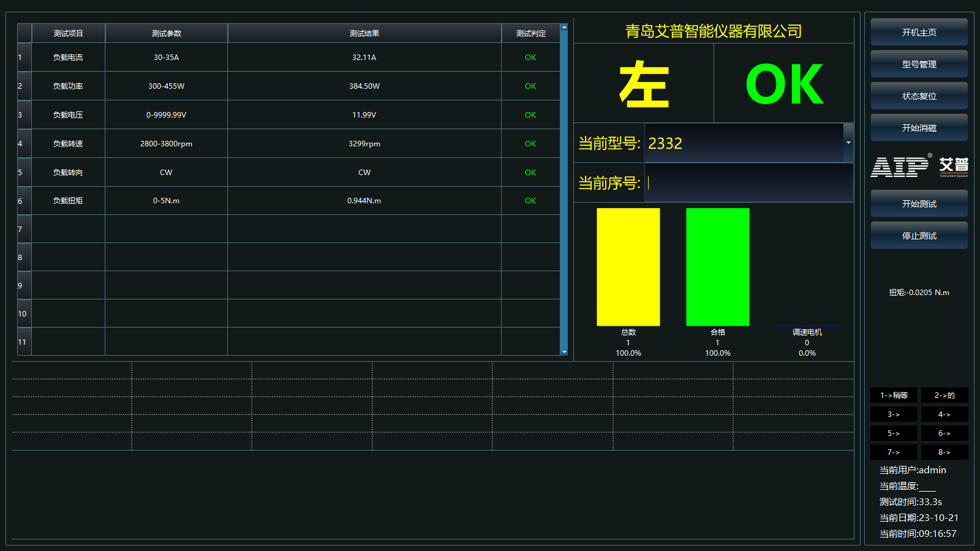The width and height of the screenshot is (980, 551).
Task: Select the 2332 model combo box
Action: click(x=744, y=143)
